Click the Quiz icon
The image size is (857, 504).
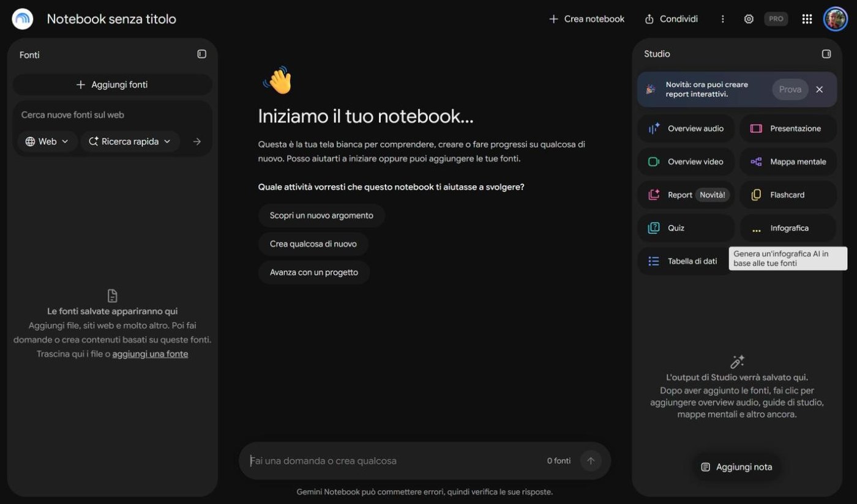(654, 228)
